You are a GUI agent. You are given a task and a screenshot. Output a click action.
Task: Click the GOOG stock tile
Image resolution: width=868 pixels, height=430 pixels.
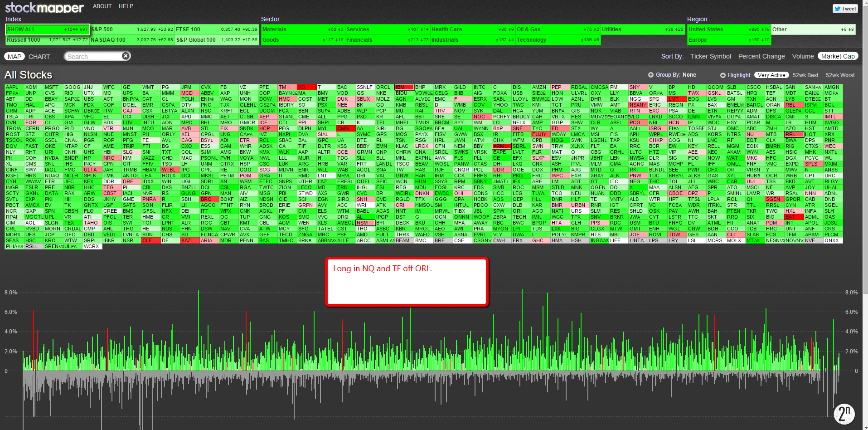click(73, 87)
